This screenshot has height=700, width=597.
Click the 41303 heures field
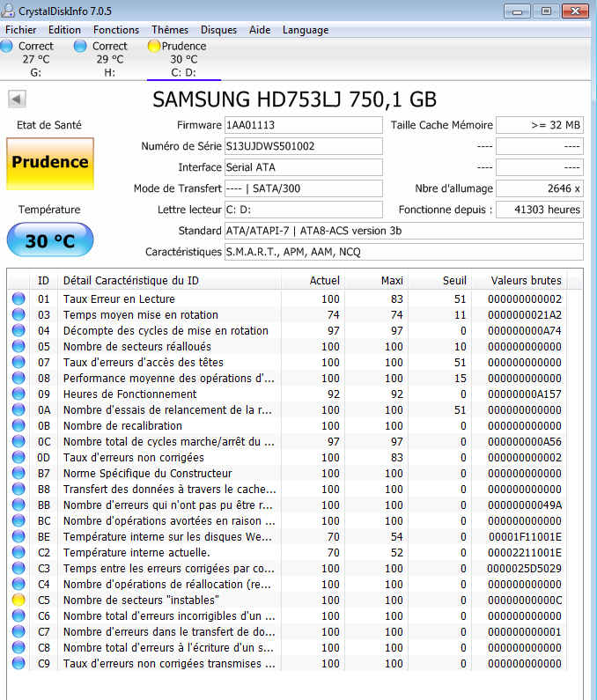(540, 210)
